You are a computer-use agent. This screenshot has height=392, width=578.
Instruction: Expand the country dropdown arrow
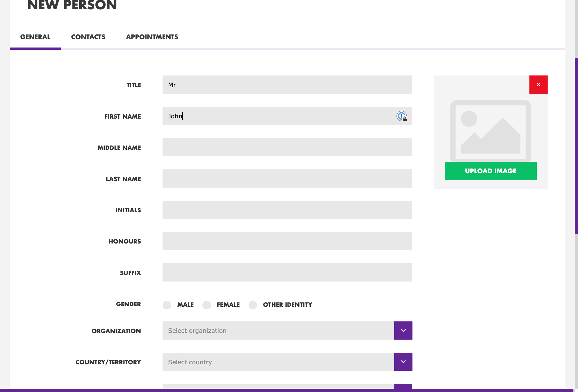click(403, 362)
